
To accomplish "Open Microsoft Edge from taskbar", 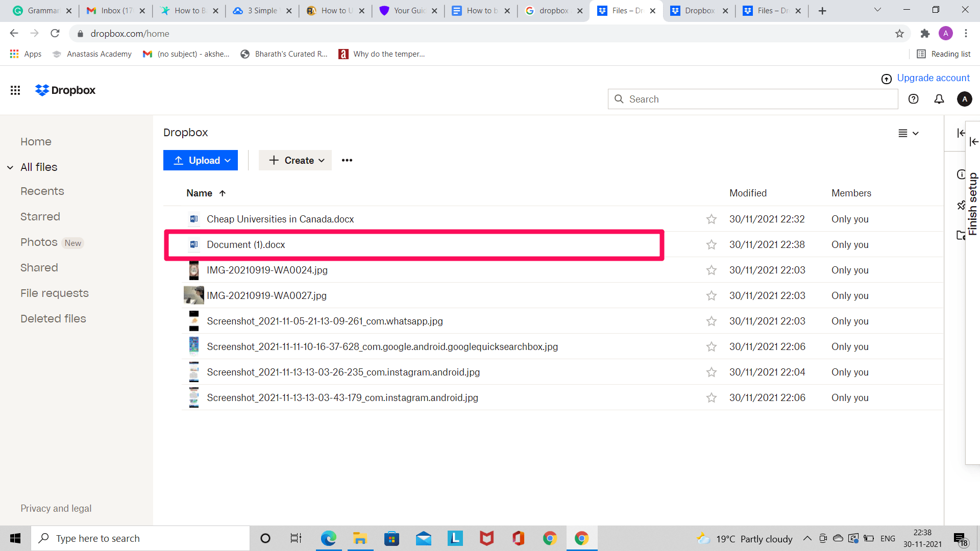I will 329,538.
